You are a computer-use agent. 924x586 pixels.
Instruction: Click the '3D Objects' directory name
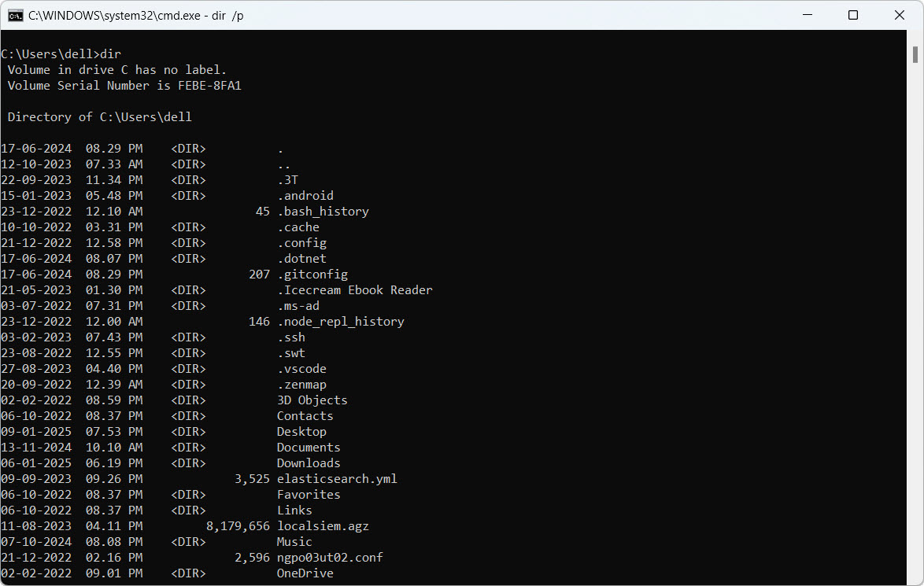[x=312, y=400]
